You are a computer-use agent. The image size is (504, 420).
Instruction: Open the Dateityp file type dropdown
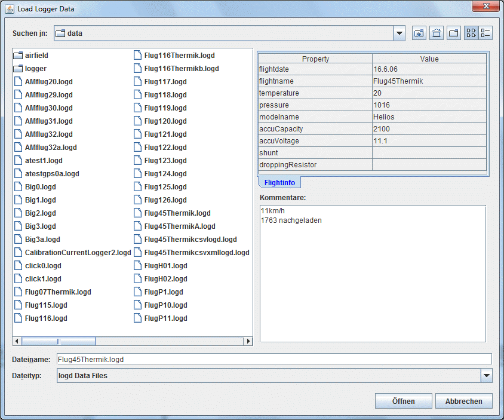[x=487, y=376]
